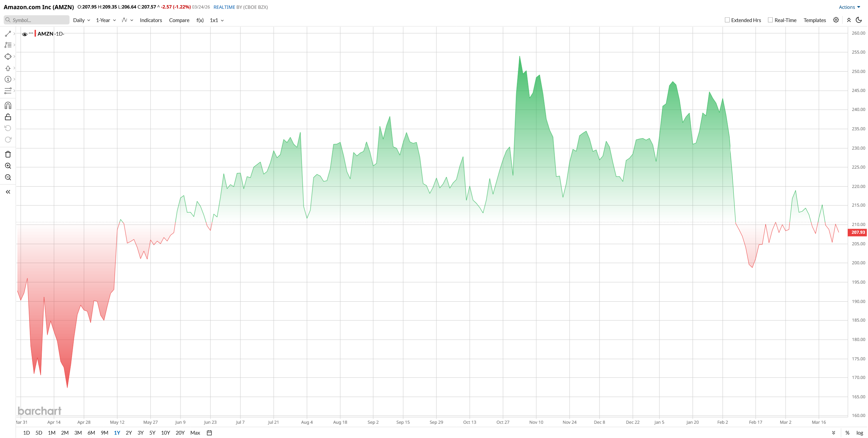Viewport: 868px width, 438px height.
Task: Click the trash delete drawings icon
Action: coord(8,154)
